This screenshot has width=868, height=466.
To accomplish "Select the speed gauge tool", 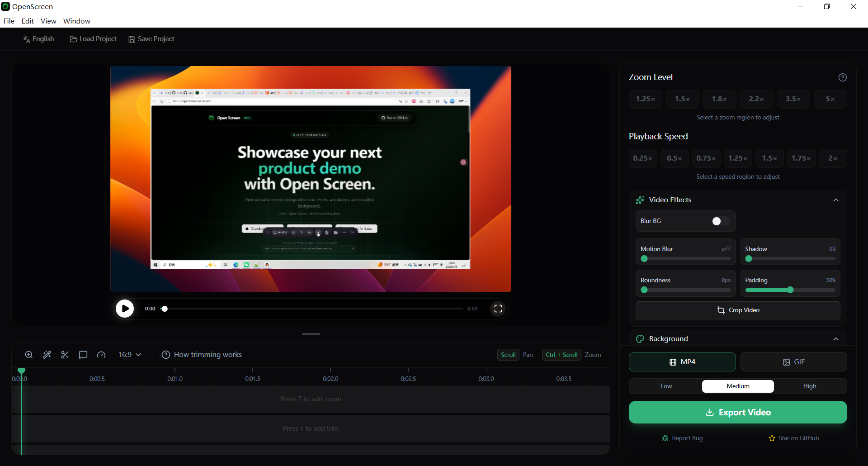I will [101, 355].
